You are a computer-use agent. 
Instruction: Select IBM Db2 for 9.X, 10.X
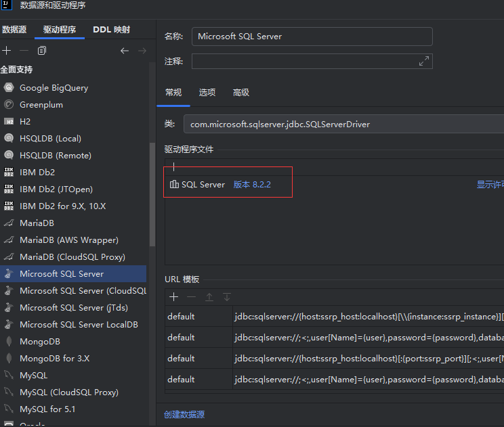73,206
